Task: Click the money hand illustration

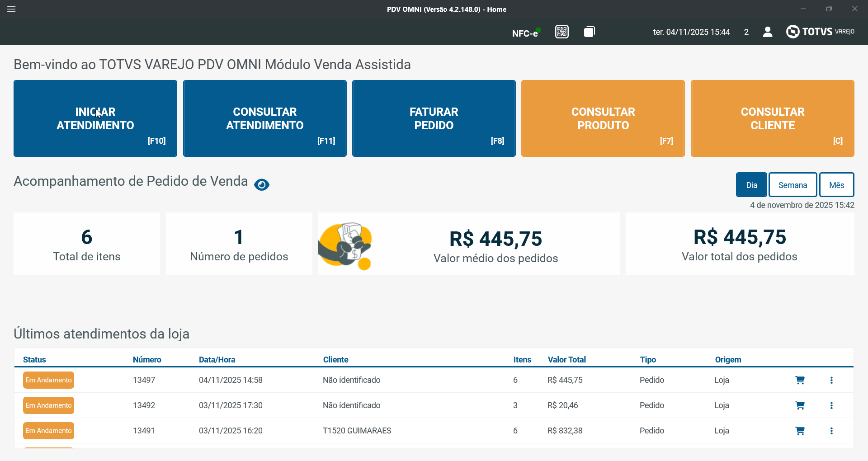Action: tap(345, 246)
